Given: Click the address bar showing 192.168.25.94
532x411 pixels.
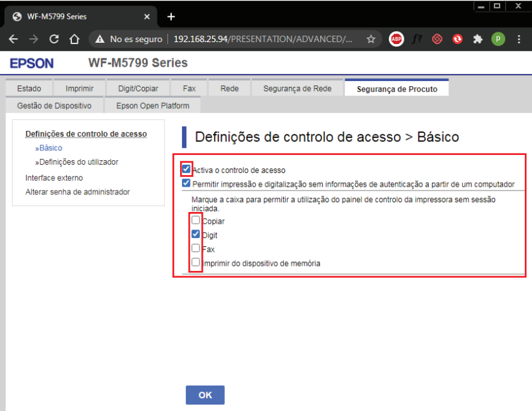Looking at the screenshot, I should 262,39.
